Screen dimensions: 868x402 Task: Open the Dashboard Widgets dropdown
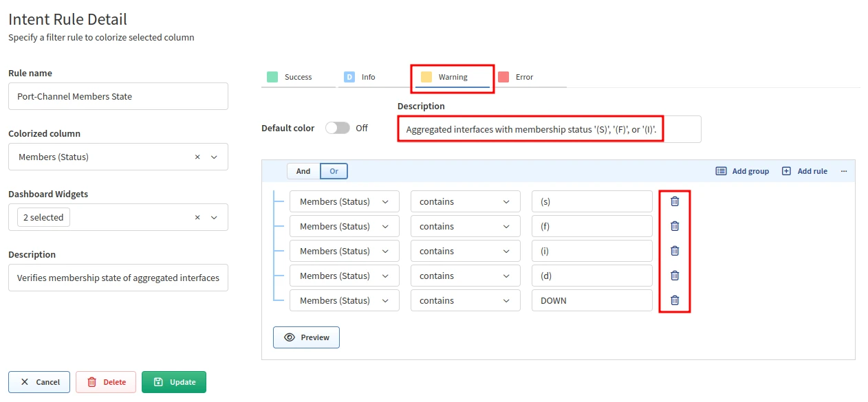pyautogui.click(x=214, y=217)
